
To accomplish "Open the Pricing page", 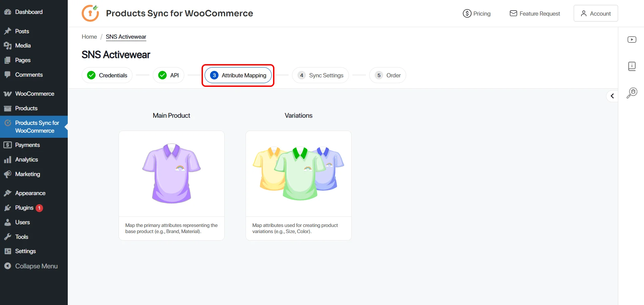I will [x=477, y=14].
